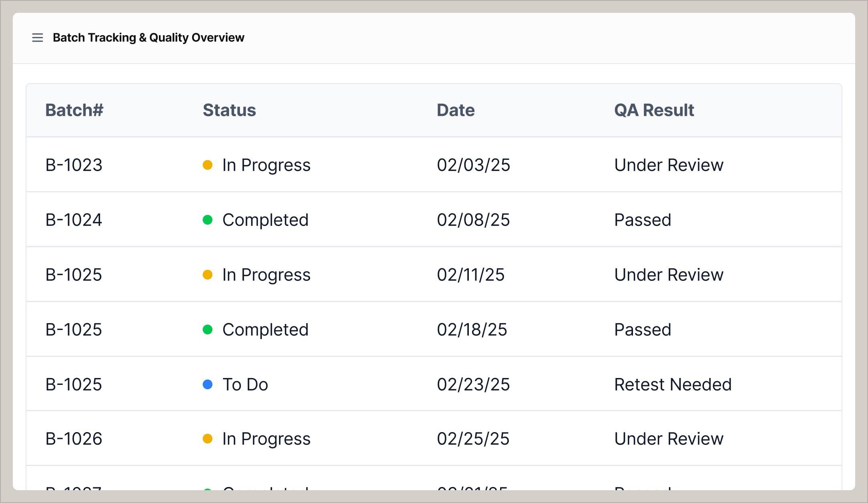This screenshot has height=503, width=868.
Task: Click green dot beside 02/18/25 row
Action: tap(207, 330)
